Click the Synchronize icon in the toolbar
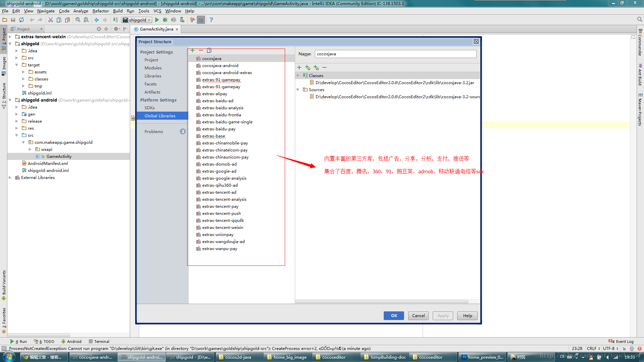The image size is (644, 362). (21, 20)
